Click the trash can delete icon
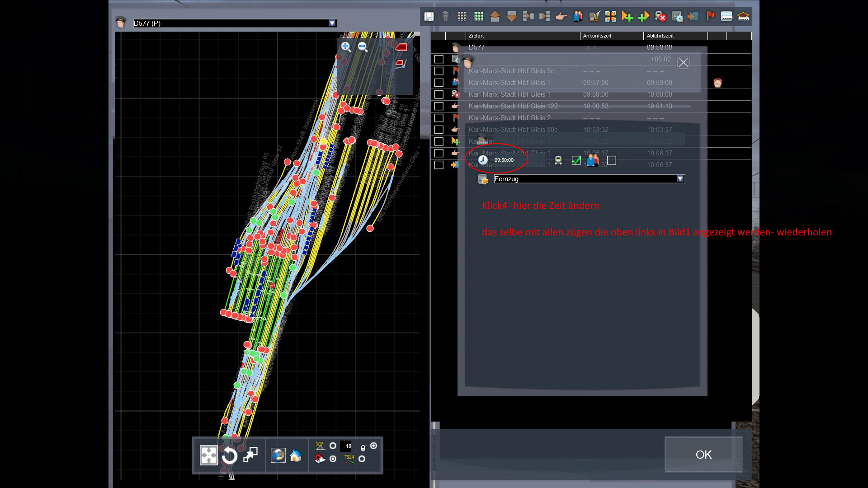Screen dimensions: 868x488 (x=445, y=17)
